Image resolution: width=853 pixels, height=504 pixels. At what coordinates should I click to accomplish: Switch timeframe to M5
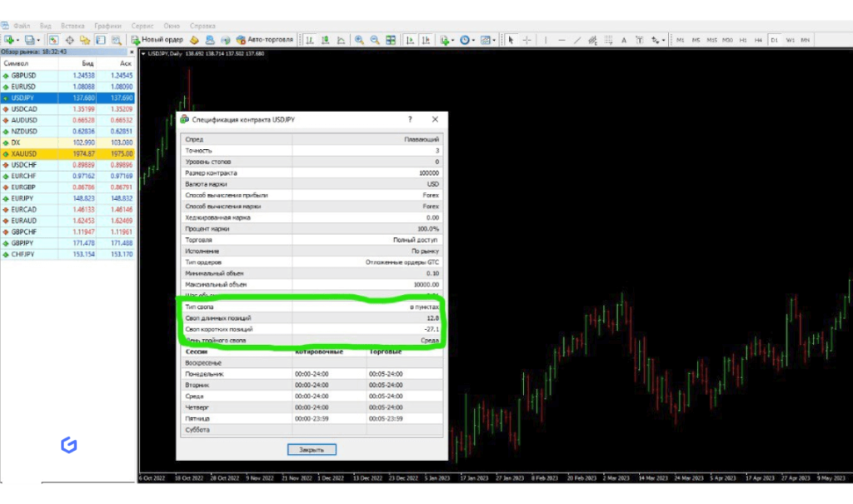pyautogui.click(x=696, y=40)
